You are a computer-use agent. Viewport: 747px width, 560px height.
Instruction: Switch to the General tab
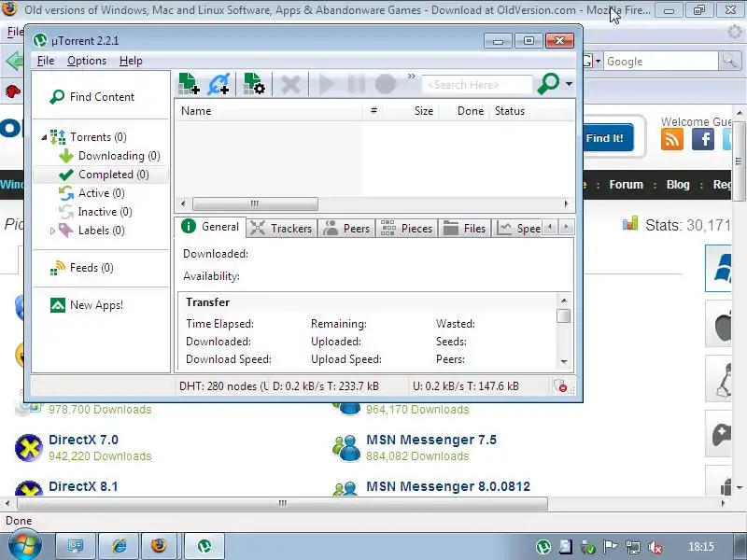(211, 227)
